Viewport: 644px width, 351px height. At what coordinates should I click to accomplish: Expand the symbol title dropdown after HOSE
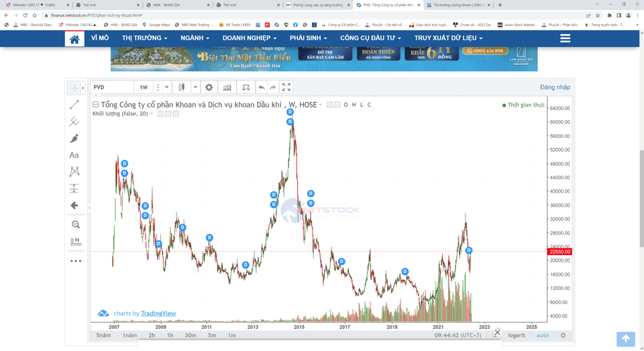tap(321, 105)
